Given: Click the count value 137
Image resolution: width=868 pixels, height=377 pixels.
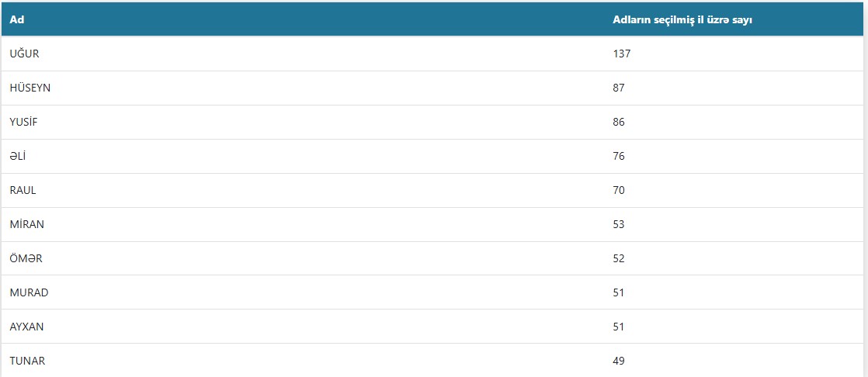Looking at the screenshot, I should (622, 54).
